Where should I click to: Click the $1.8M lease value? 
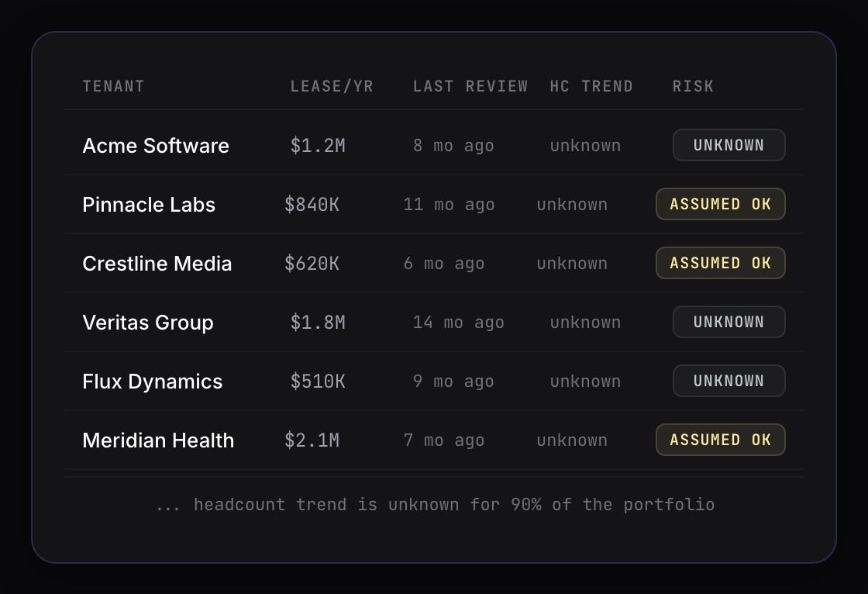pyautogui.click(x=318, y=323)
